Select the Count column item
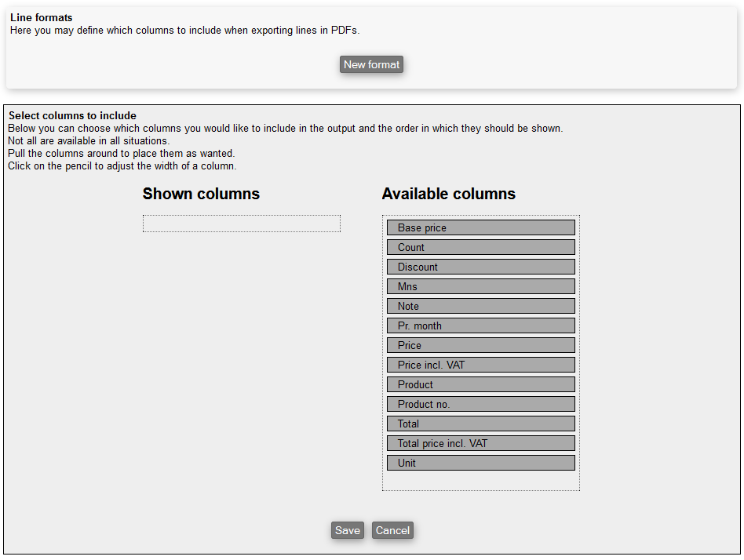The height and width of the screenshot is (560, 744). pyautogui.click(x=480, y=247)
